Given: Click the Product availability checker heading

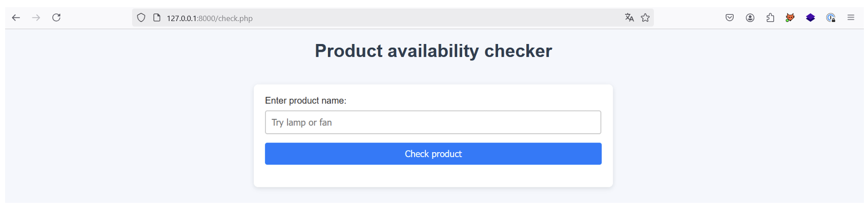Looking at the screenshot, I should (x=433, y=51).
